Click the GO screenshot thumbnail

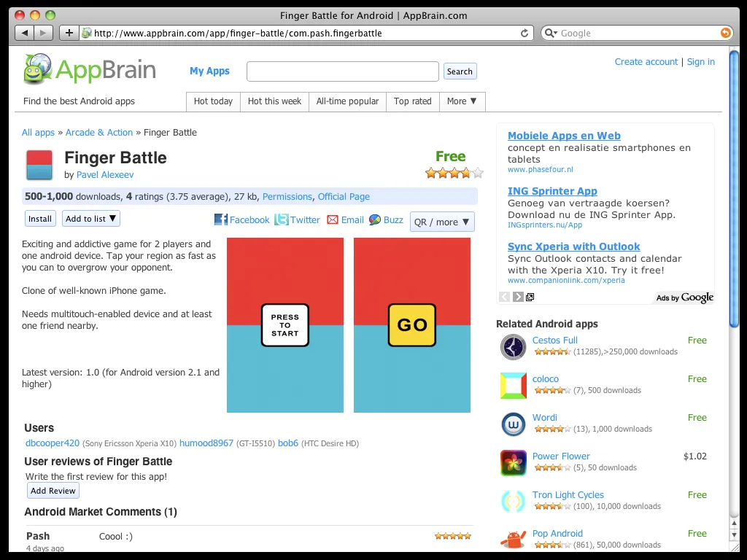412,325
